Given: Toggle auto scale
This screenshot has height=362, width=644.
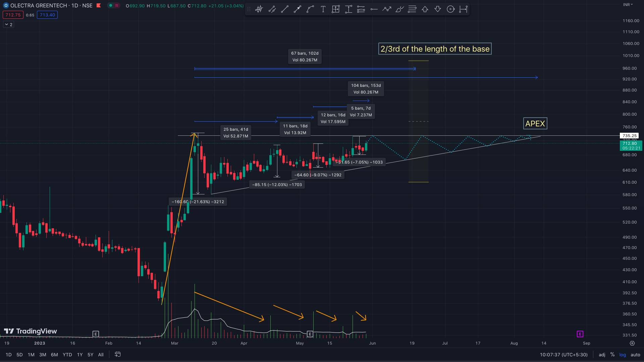Looking at the screenshot, I should (635, 355).
